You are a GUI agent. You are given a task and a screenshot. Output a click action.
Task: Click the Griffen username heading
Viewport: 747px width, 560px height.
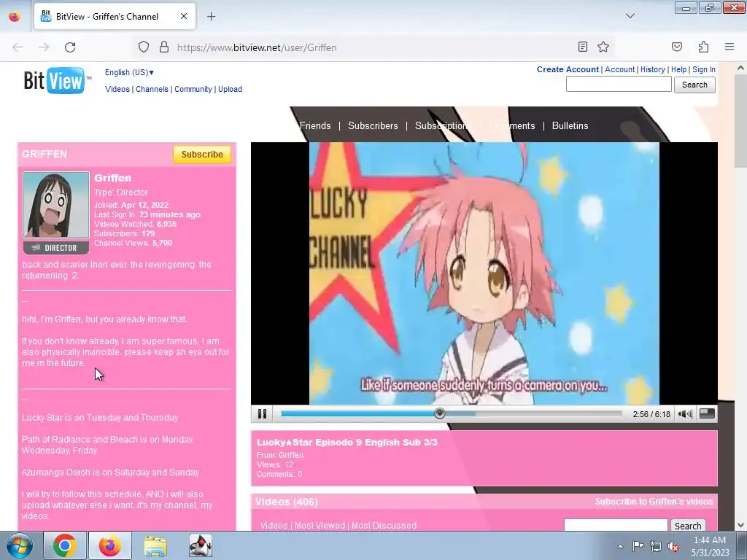[x=112, y=178]
